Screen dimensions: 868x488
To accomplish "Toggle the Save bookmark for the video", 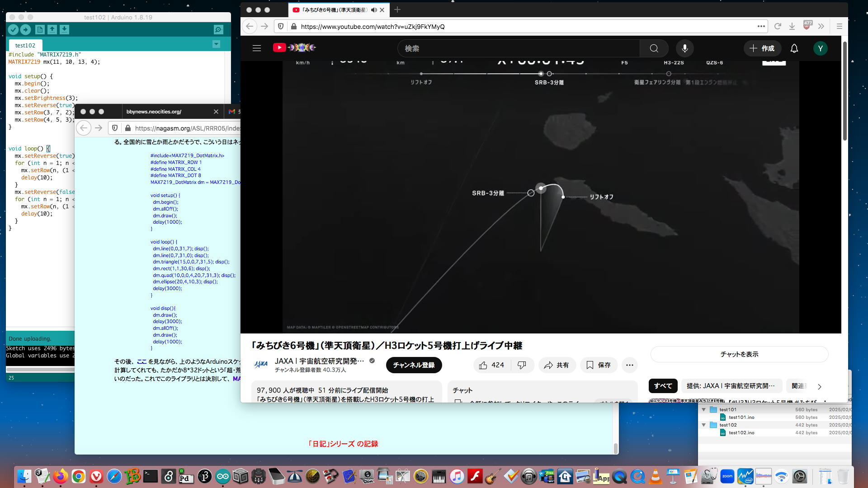I will tap(599, 365).
